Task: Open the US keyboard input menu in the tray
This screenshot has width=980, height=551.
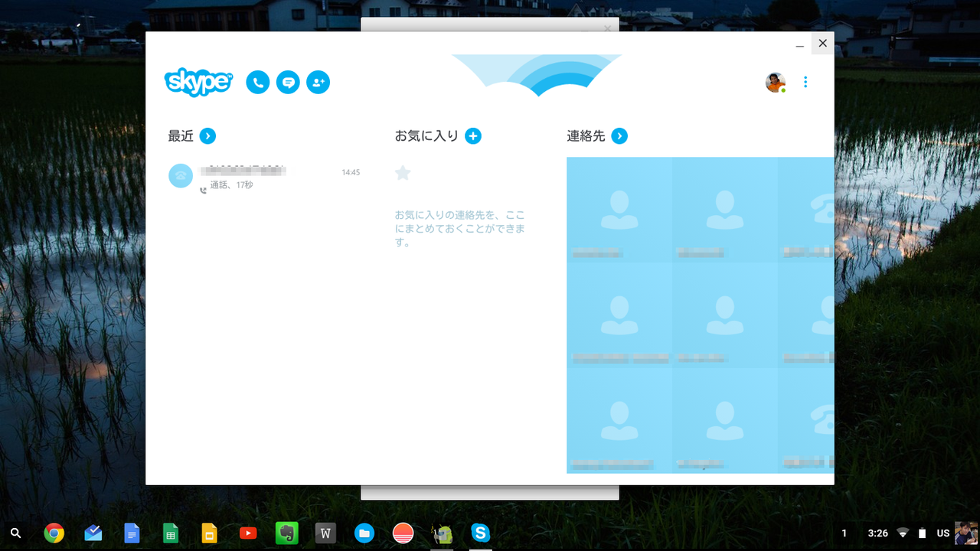Action: [942, 533]
